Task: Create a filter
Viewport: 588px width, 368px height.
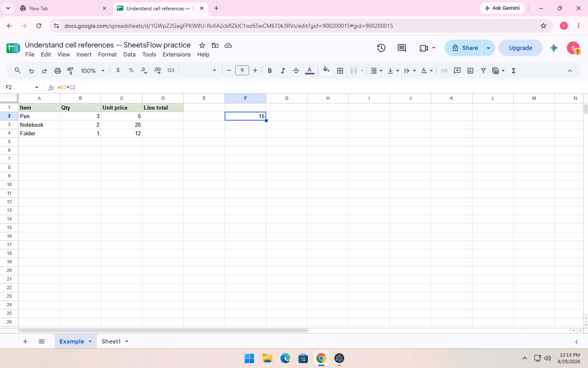Action: (x=483, y=71)
